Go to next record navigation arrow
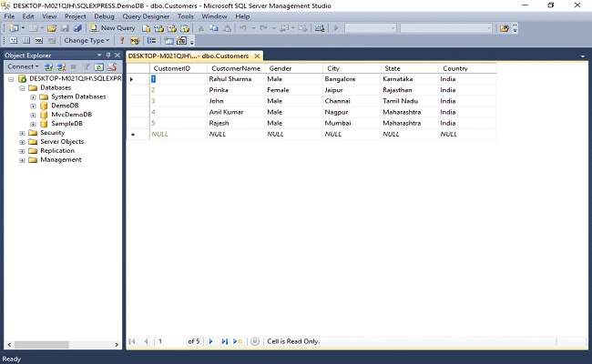Screen dimensions: 592x364 click(x=211, y=341)
